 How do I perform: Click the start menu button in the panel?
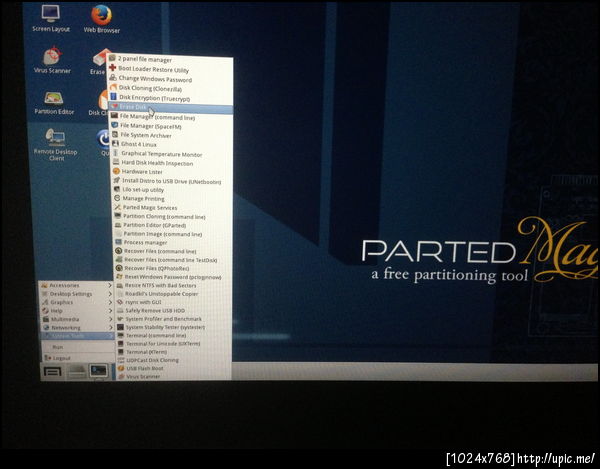52,371
